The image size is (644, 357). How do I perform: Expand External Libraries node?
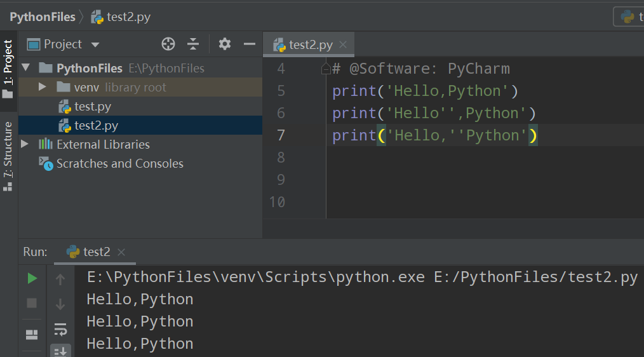tap(25, 144)
